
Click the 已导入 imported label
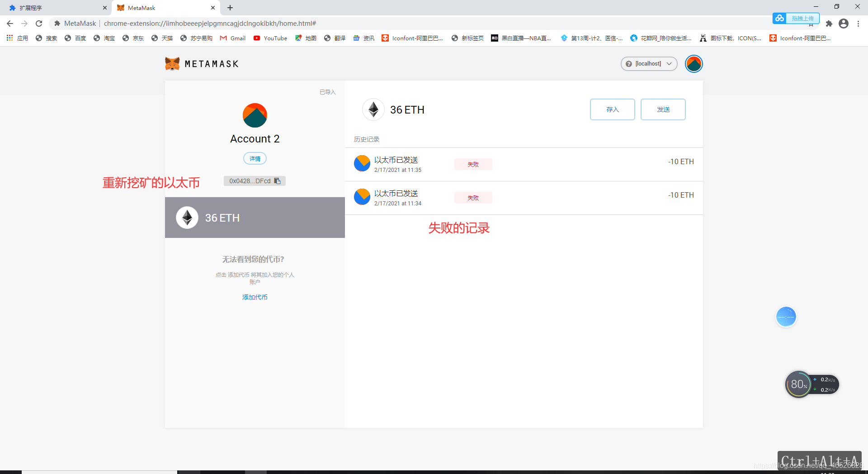click(x=328, y=92)
